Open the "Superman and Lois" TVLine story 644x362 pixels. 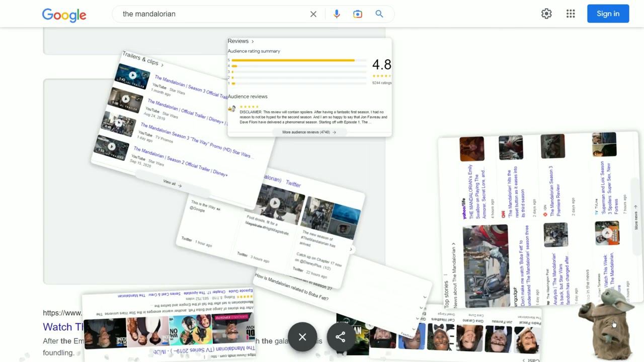tap(609, 188)
